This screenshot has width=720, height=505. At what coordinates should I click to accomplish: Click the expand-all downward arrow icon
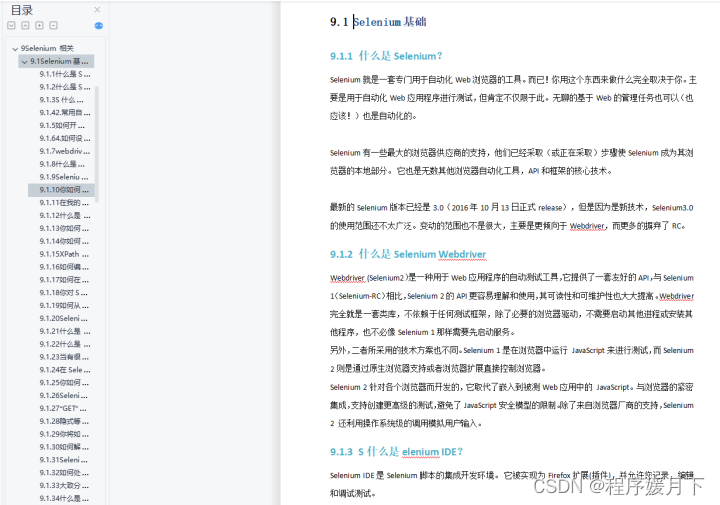pyautogui.click(x=11, y=26)
